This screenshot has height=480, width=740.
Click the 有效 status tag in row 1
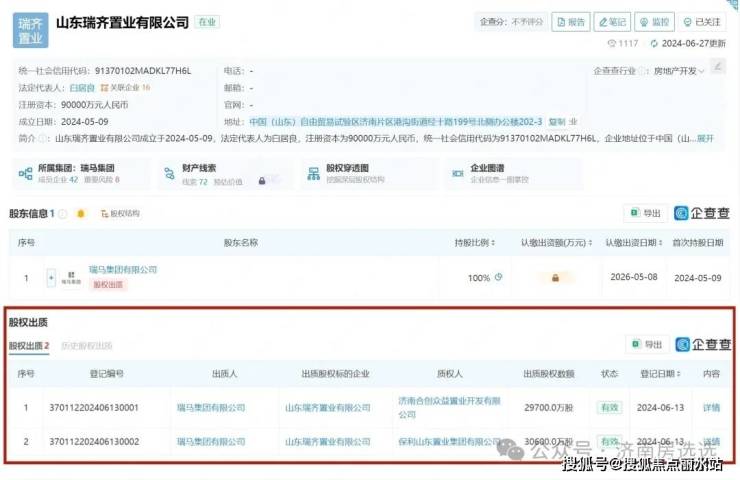point(609,407)
